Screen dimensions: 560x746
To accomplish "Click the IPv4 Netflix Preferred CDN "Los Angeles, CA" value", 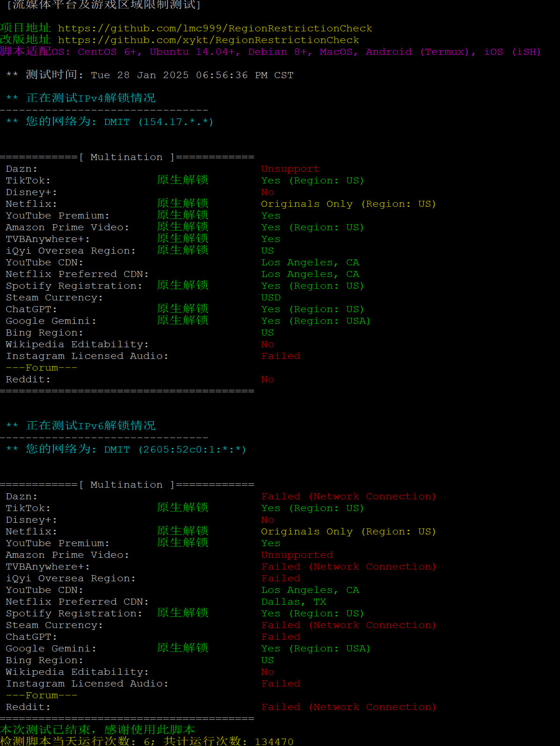I will 310,274.
